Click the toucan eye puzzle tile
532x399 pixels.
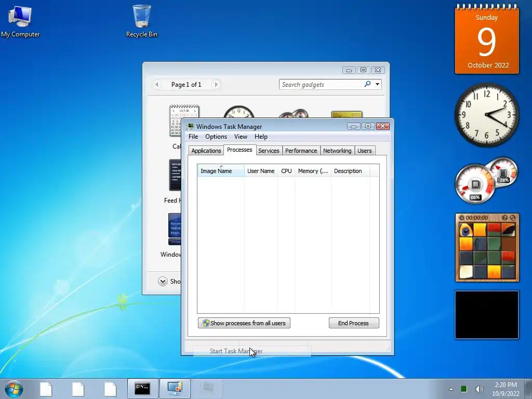(x=466, y=230)
